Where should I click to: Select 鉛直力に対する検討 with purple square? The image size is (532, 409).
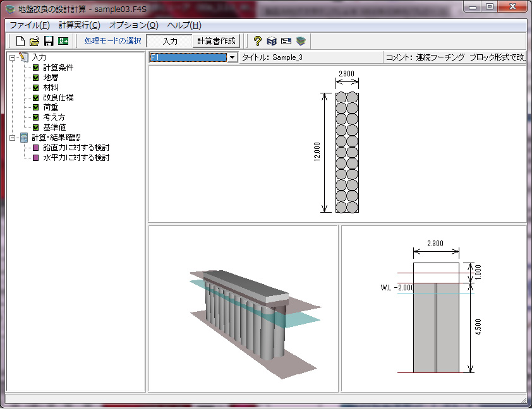[76, 148]
